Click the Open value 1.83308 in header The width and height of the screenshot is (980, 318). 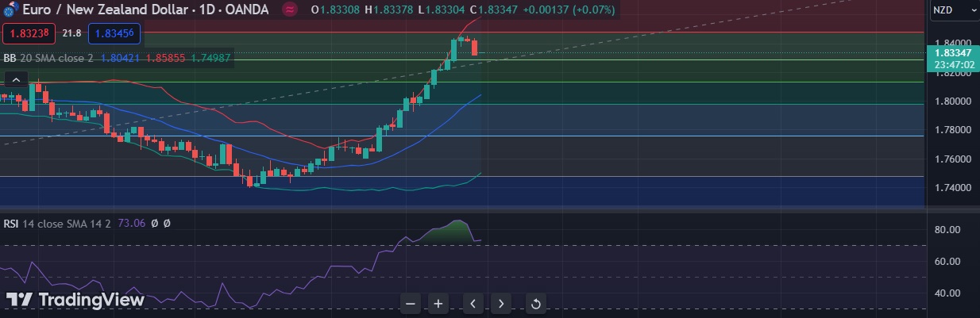point(341,10)
